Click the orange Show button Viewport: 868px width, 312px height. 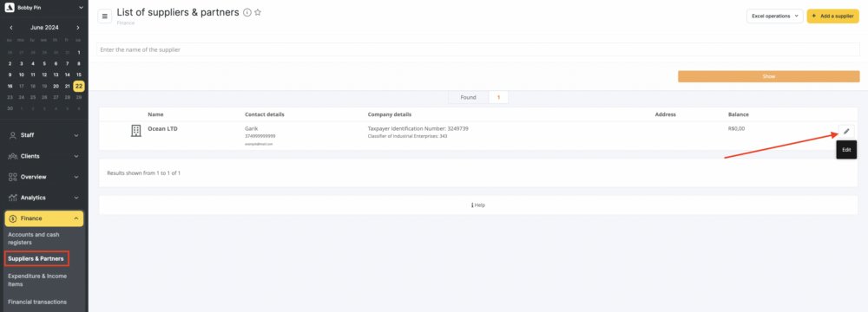pyautogui.click(x=768, y=76)
